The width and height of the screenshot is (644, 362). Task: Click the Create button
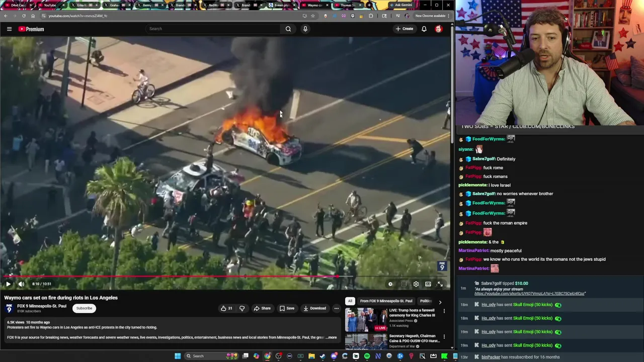tap(405, 29)
